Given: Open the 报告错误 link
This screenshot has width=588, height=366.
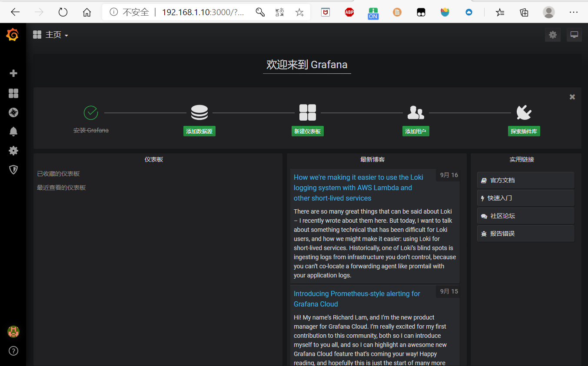Looking at the screenshot, I should (526, 234).
